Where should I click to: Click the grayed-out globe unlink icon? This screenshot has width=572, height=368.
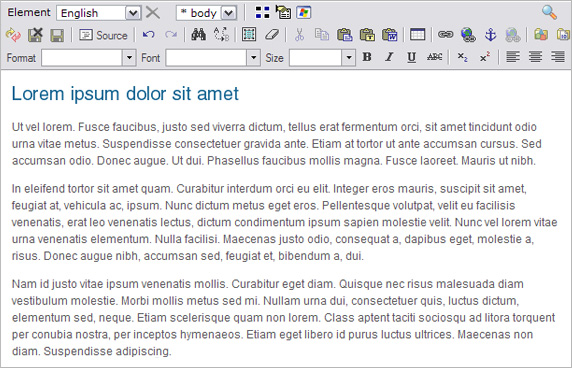[513, 35]
